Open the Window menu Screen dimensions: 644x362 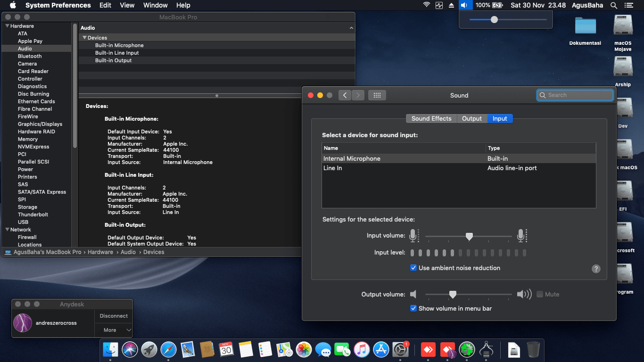(155, 5)
